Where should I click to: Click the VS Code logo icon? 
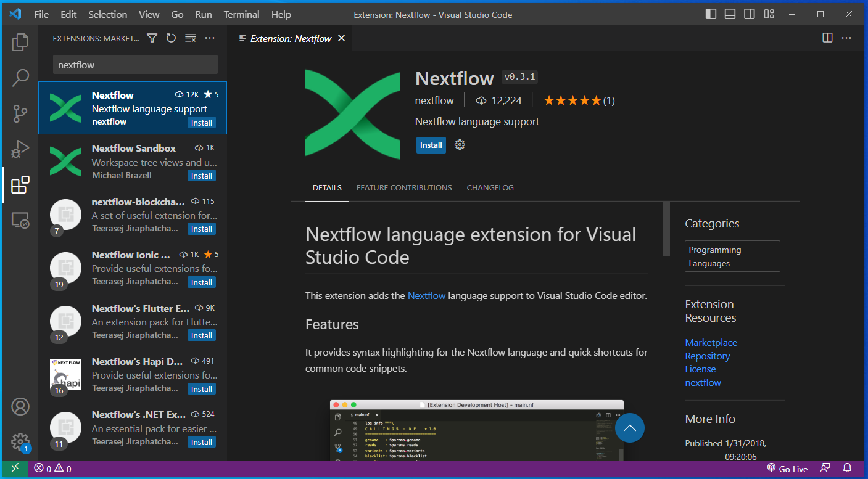tap(16, 14)
